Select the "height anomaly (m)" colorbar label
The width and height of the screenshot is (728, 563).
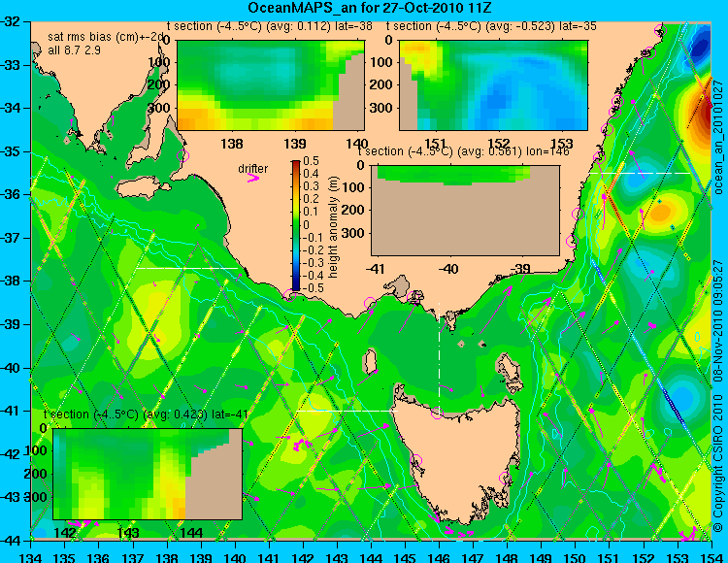[x=333, y=227]
